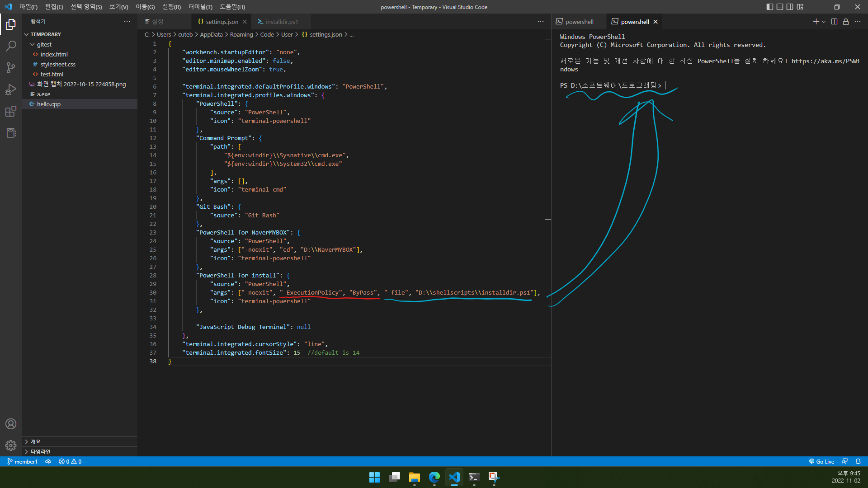Split the terminal editor right
Image resolution: width=868 pixels, height=488 pixels.
point(834,22)
